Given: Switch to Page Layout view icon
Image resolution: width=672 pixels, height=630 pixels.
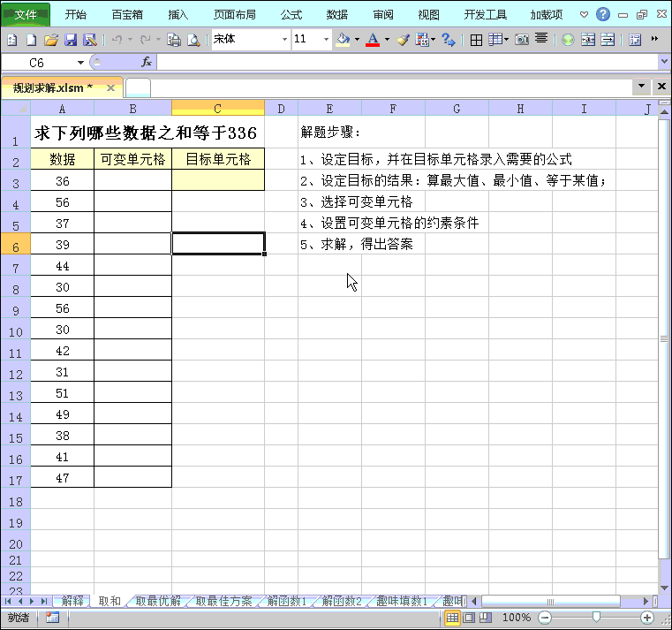Looking at the screenshot, I should click(469, 618).
